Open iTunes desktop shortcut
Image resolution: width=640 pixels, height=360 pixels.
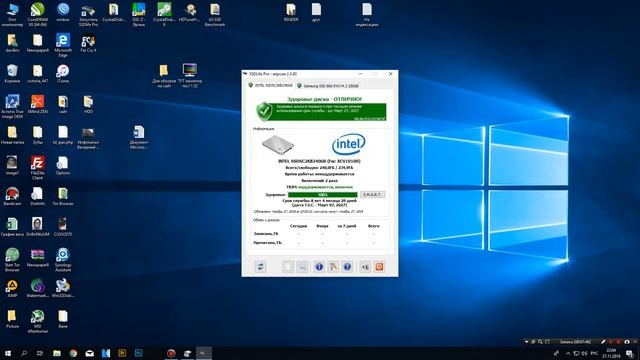pyautogui.click(x=63, y=74)
